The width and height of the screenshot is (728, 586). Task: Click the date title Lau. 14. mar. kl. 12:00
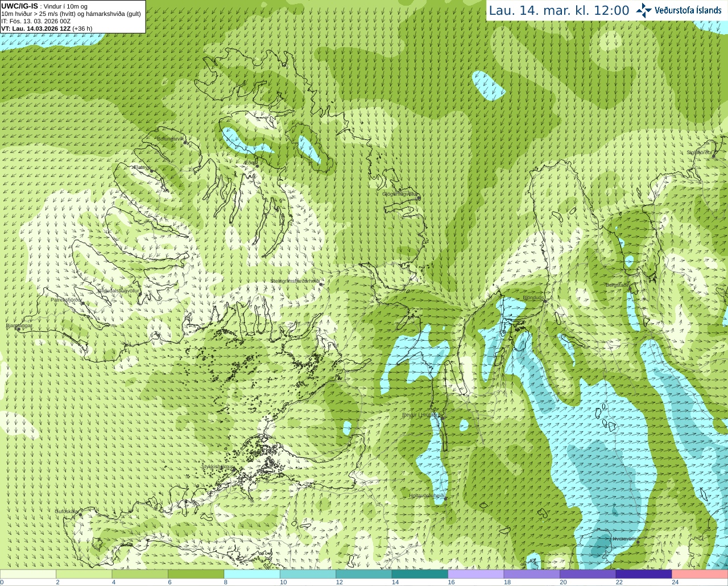pyautogui.click(x=559, y=10)
